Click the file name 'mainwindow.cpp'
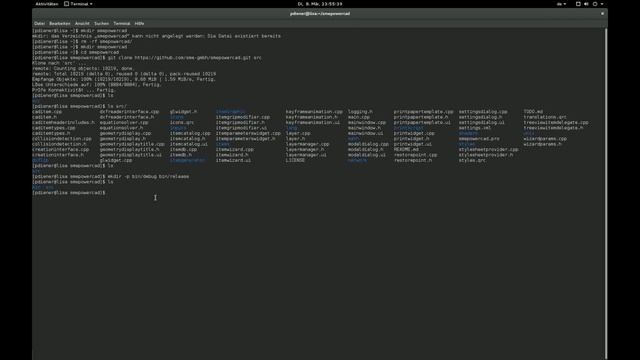 (x=367, y=122)
